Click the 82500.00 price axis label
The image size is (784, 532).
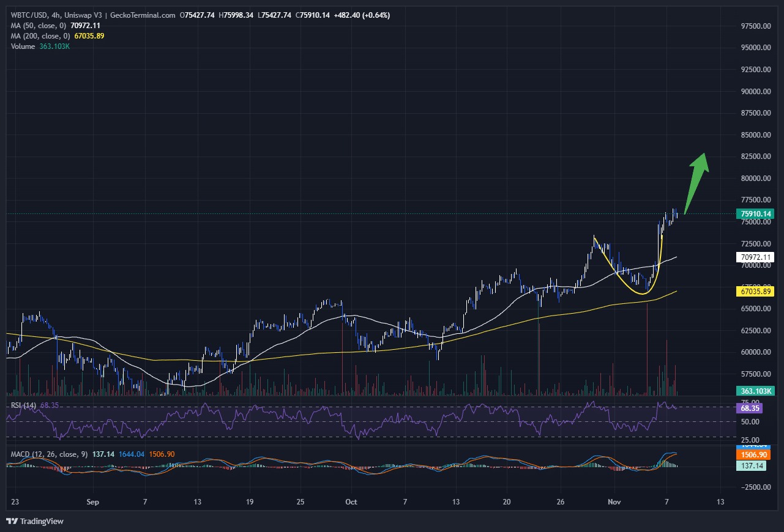coord(755,157)
